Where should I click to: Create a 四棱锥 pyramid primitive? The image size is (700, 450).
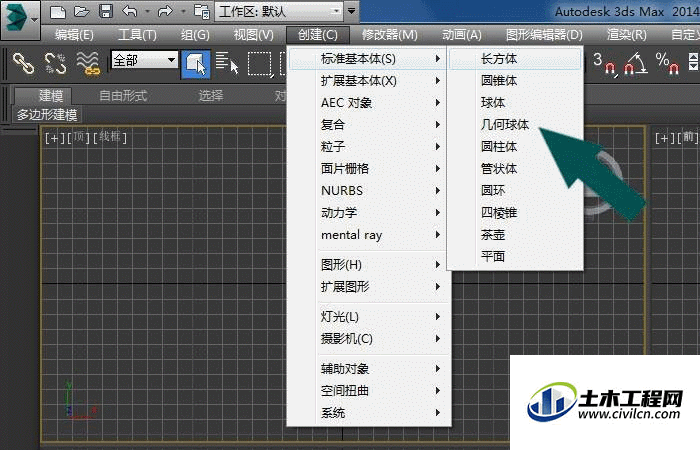pyautogui.click(x=515, y=212)
